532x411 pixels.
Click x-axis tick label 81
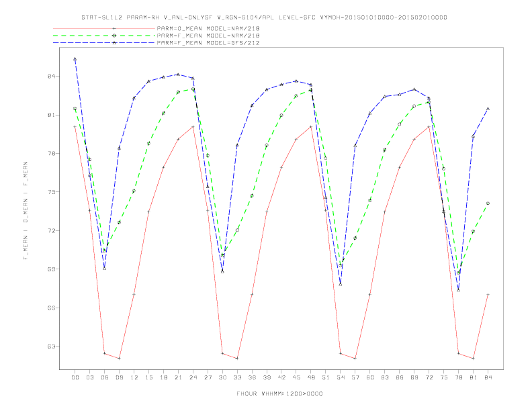[x=474, y=377]
